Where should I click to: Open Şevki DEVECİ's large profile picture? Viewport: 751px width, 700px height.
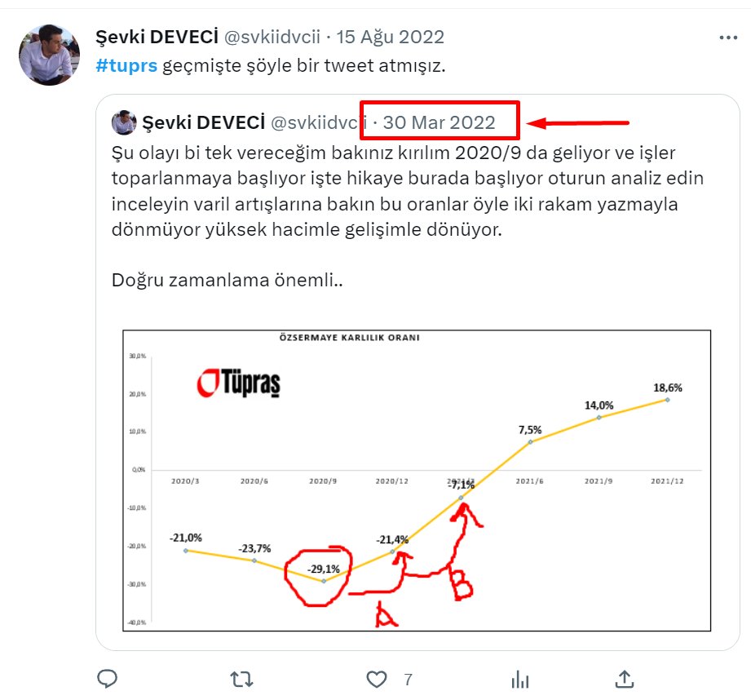pyautogui.click(x=49, y=55)
